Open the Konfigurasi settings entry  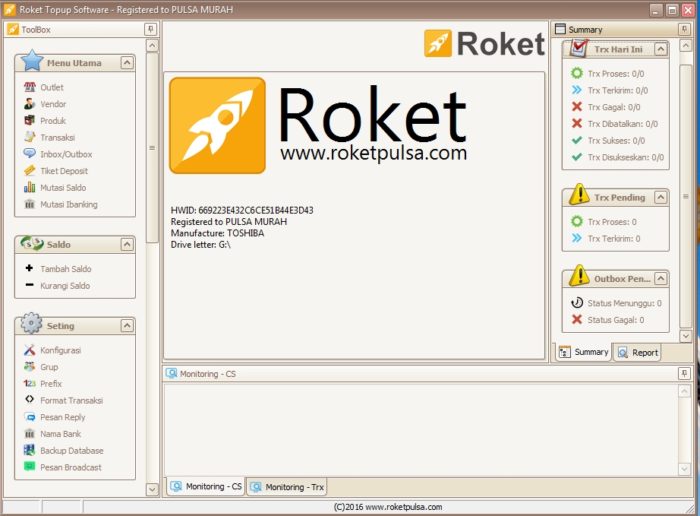61,350
